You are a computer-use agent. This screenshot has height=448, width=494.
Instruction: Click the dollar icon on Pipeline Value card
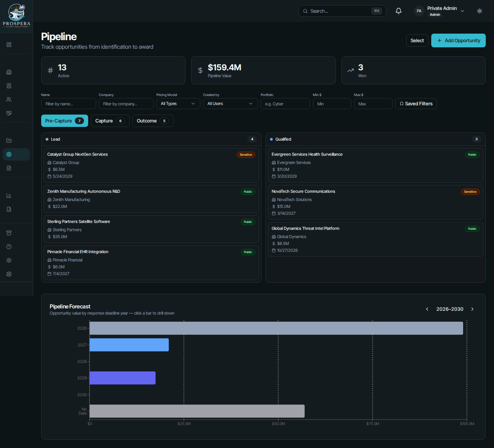pyautogui.click(x=200, y=70)
